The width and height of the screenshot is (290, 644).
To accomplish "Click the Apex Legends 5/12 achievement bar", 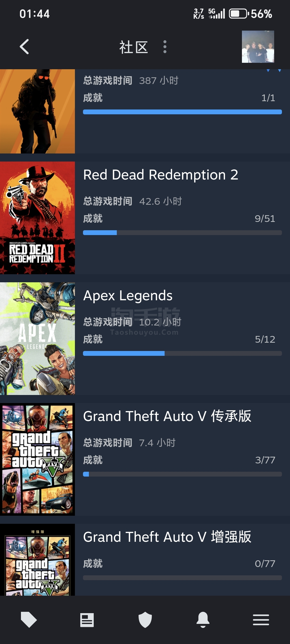I will point(182,353).
